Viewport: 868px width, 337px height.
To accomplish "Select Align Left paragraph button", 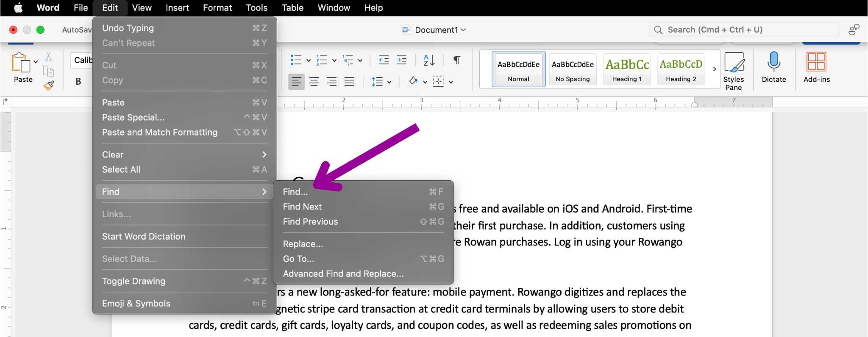I will click(x=296, y=82).
